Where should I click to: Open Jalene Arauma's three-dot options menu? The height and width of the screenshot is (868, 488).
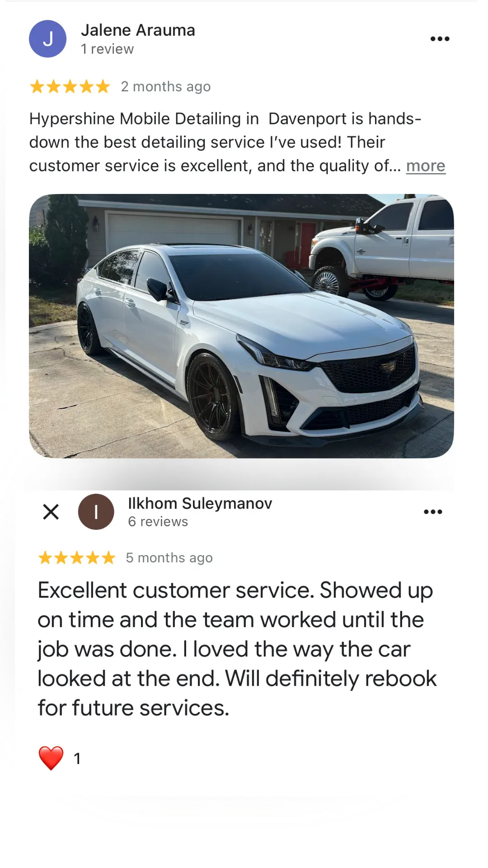pos(440,39)
